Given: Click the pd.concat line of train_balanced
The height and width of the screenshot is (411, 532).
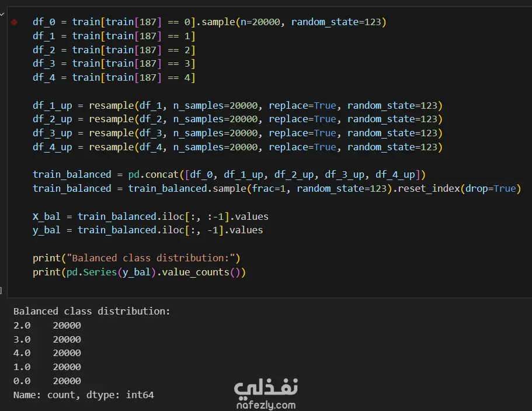Looking at the screenshot, I should (230, 174).
